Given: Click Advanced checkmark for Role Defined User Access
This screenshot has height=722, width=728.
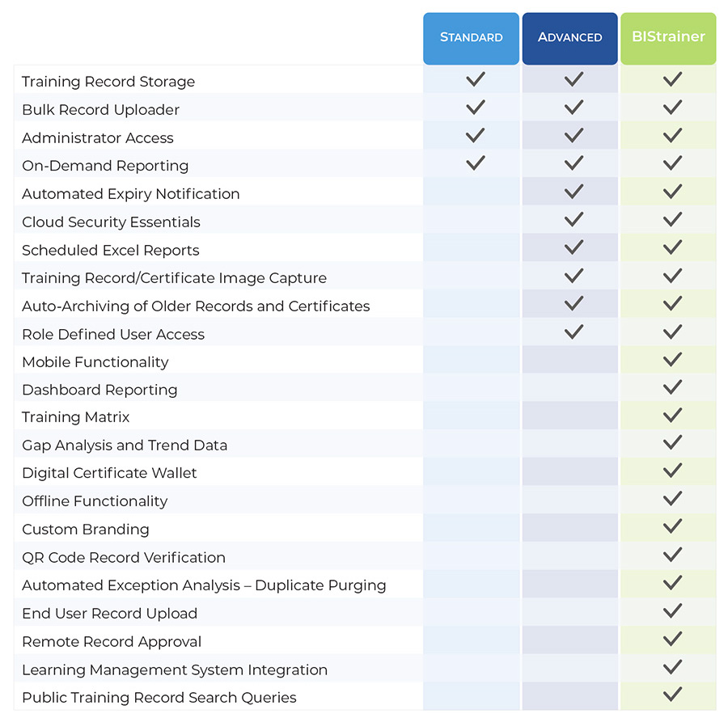Looking at the screenshot, I should click(x=574, y=331).
